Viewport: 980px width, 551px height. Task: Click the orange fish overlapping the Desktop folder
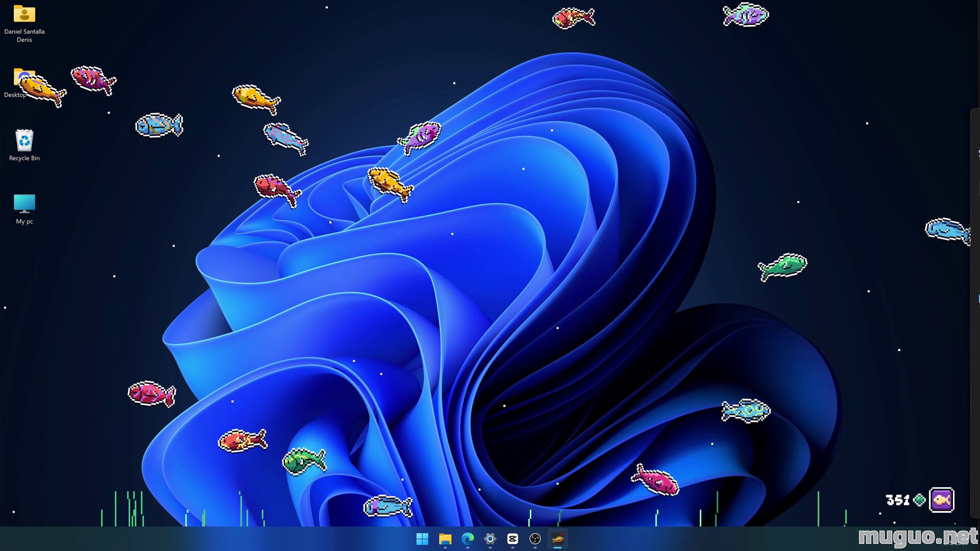[x=43, y=90]
